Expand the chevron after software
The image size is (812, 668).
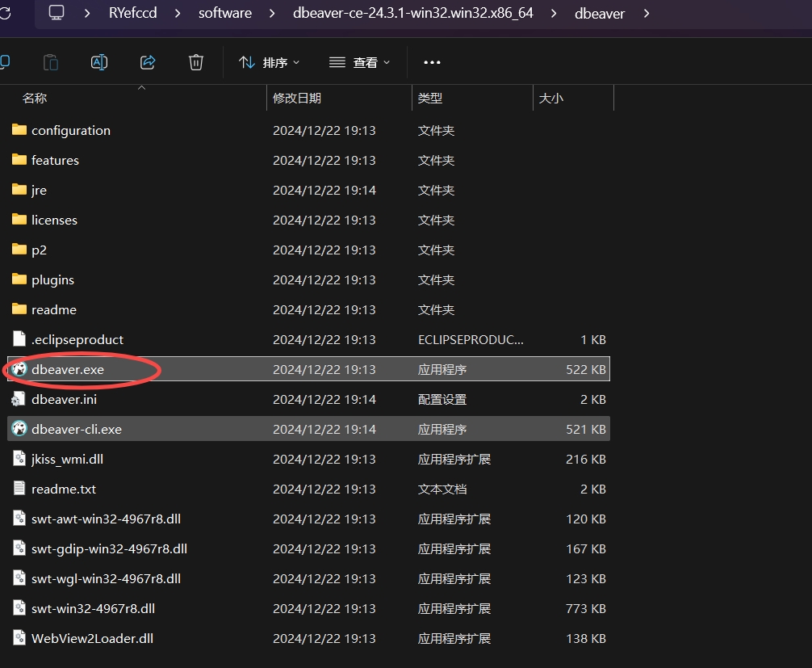272,13
